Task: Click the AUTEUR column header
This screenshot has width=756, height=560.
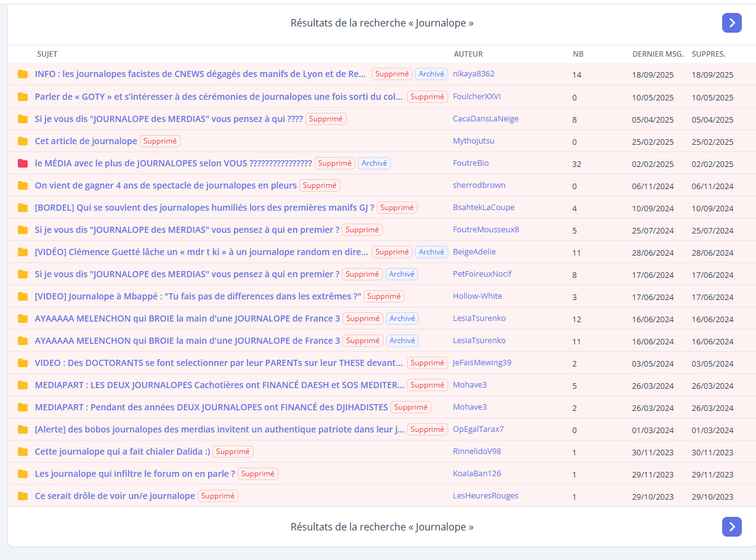Action: point(468,54)
